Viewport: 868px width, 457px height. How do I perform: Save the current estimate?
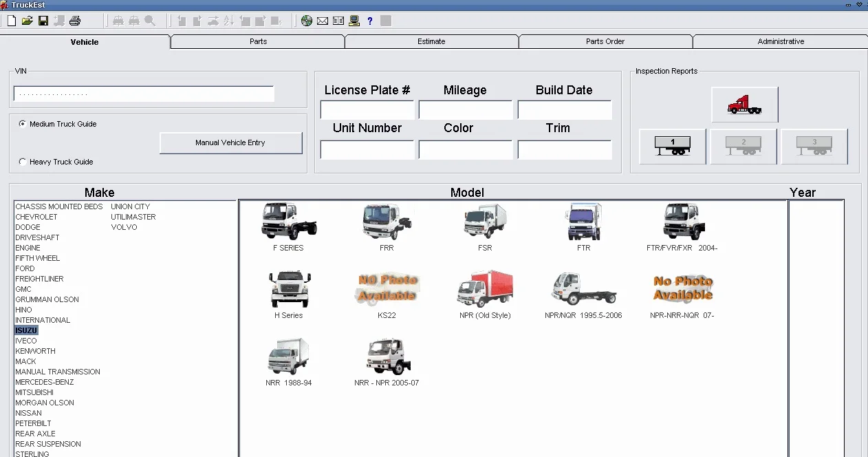(43, 20)
